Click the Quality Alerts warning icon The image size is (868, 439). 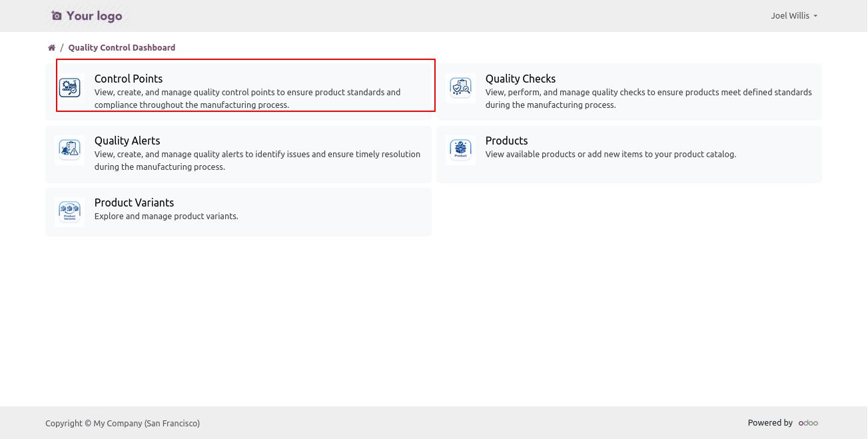pos(69,150)
